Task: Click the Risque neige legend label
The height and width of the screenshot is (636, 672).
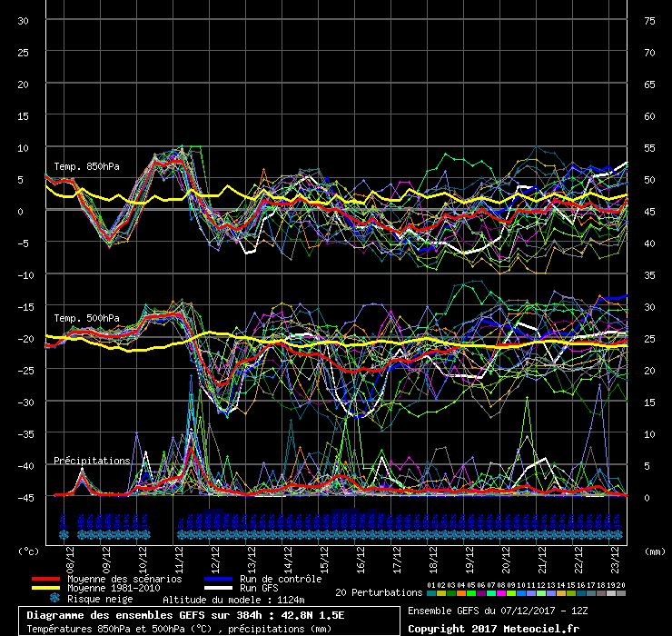Action: (100, 599)
